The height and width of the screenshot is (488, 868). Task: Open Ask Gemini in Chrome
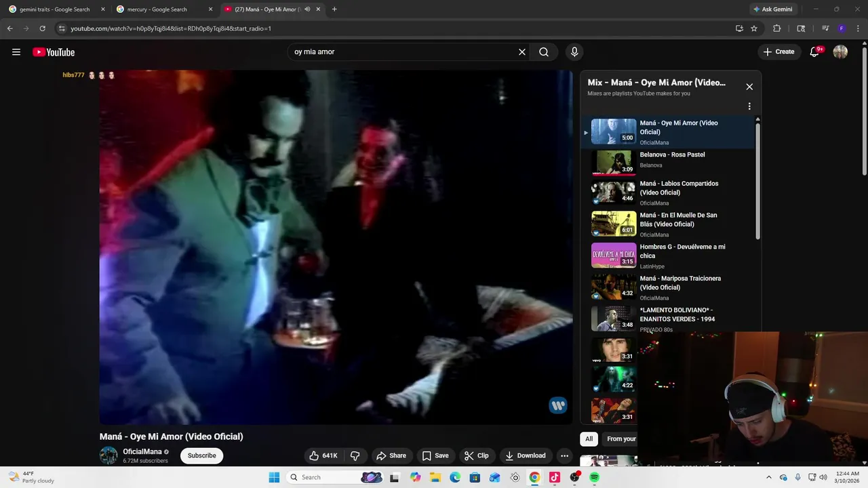[772, 9]
